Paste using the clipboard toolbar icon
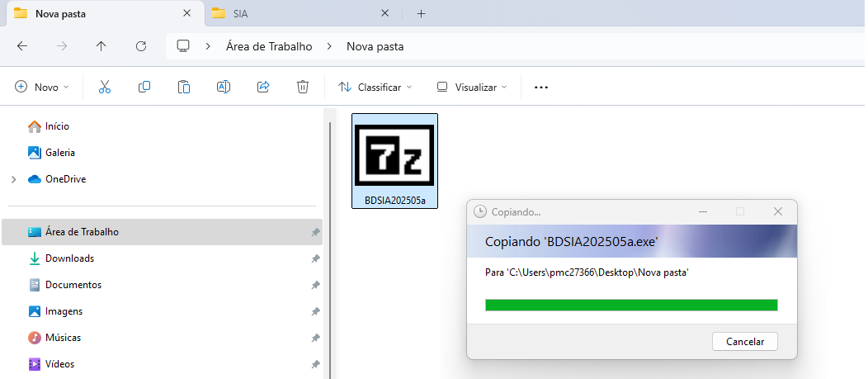The height and width of the screenshot is (379, 868). (x=184, y=87)
